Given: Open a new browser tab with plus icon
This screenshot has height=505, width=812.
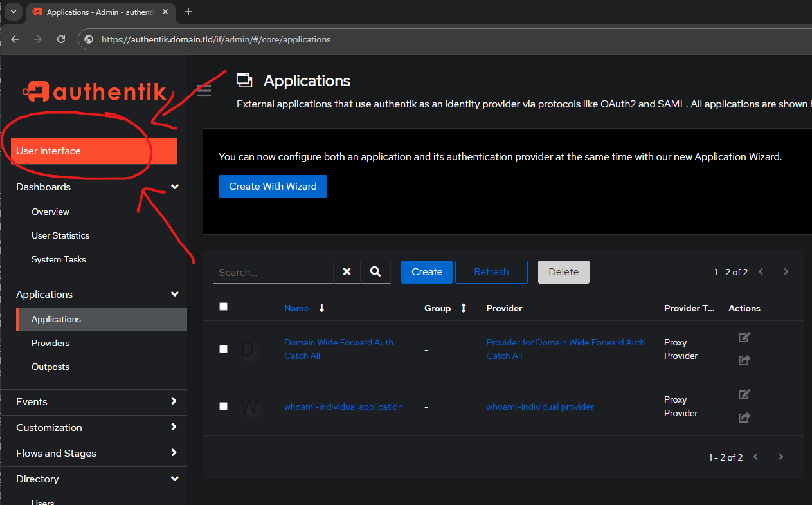Looking at the screenshot, I should [188, 12].
